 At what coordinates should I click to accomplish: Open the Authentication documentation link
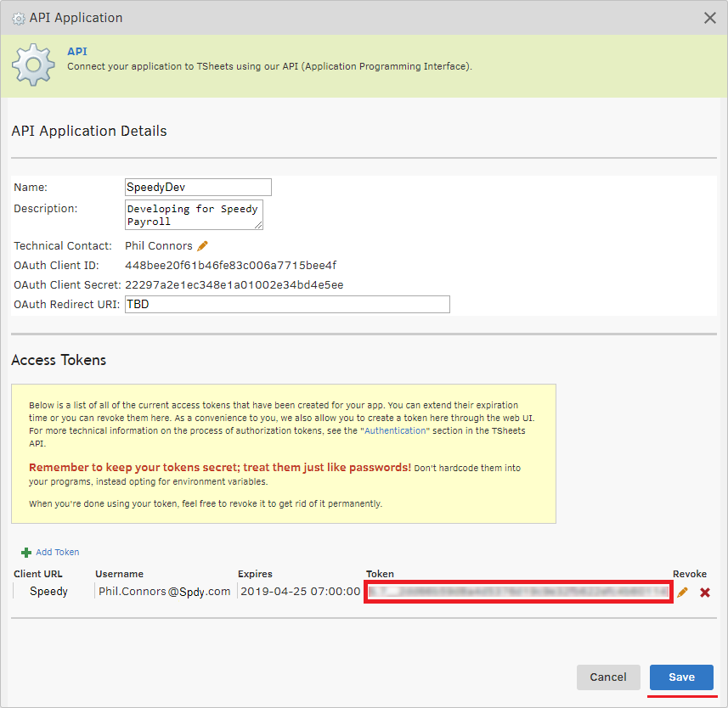tap(396, 431)
